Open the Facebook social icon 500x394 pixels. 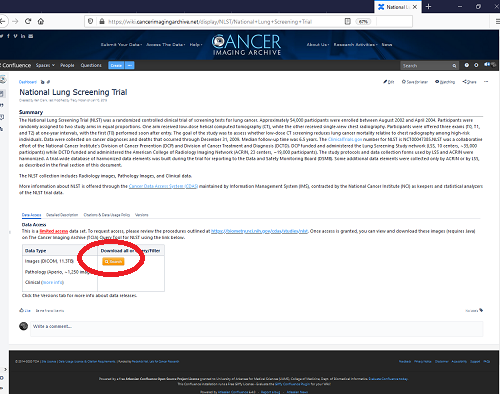coord(8,36)
